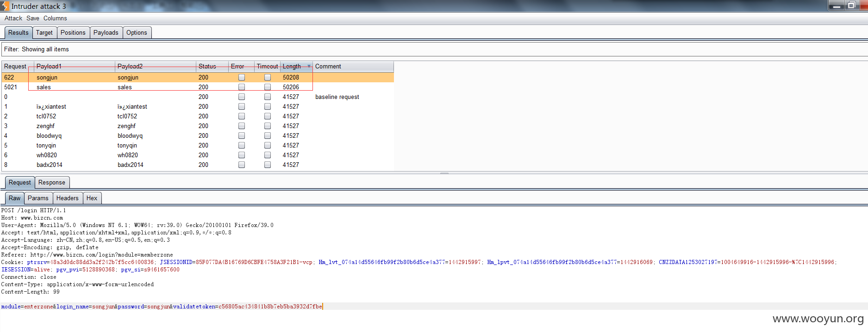Open the Request message tab
The width and height of the screenshot is (868, 332).
pos(20,182)
